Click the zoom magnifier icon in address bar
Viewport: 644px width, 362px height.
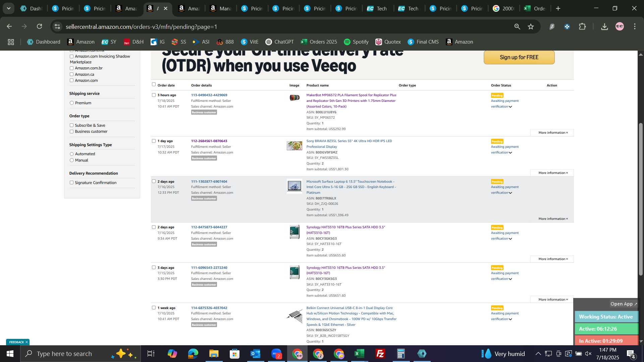[517, 26]
